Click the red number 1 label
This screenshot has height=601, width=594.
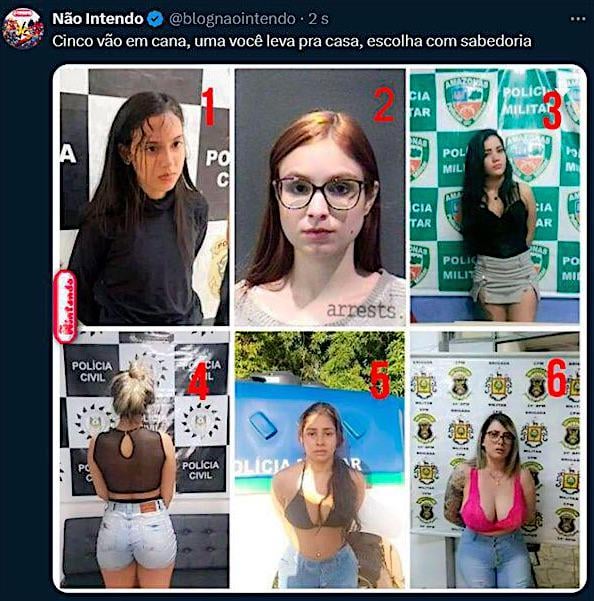tap(208, 107)
